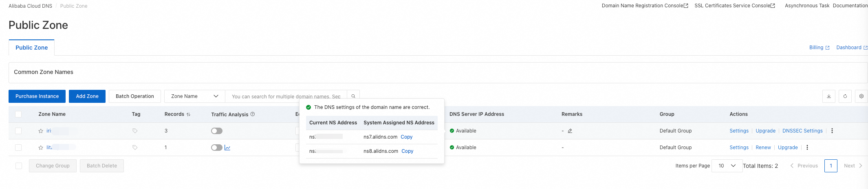Click the tag icon in second row
The width and height of the screenshot is (868, 189).
135,148
